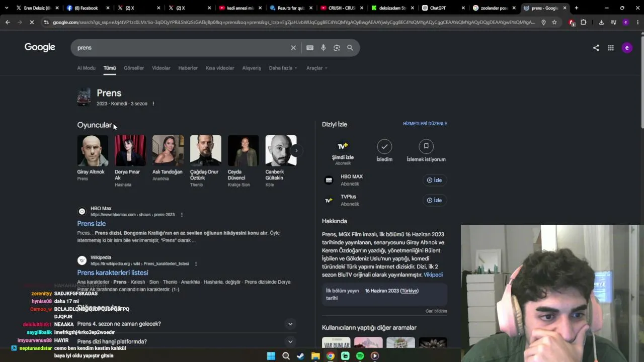Click the Geri bildirim link

click(436, 311)
